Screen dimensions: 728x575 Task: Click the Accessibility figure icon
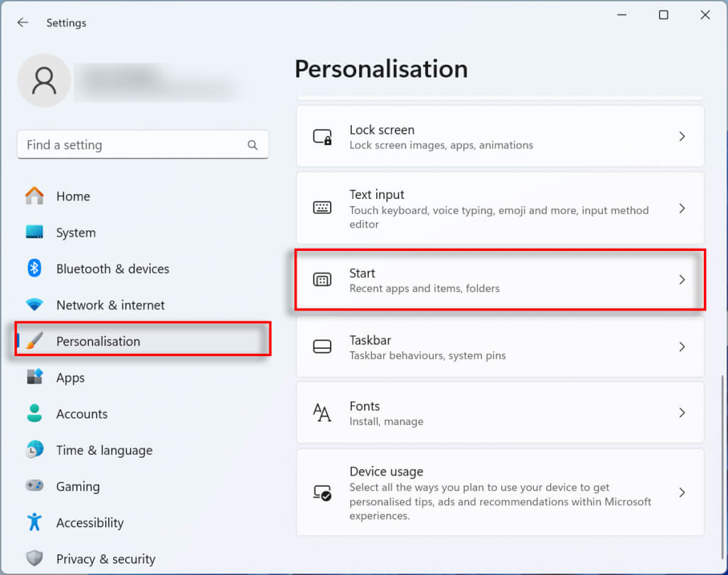(x=34, y=522)
